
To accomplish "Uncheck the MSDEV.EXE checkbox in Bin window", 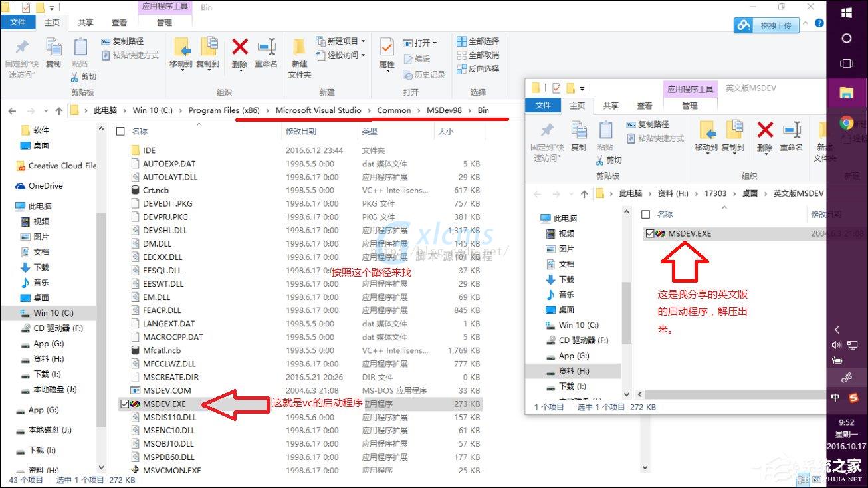I will tap(125, 404).
